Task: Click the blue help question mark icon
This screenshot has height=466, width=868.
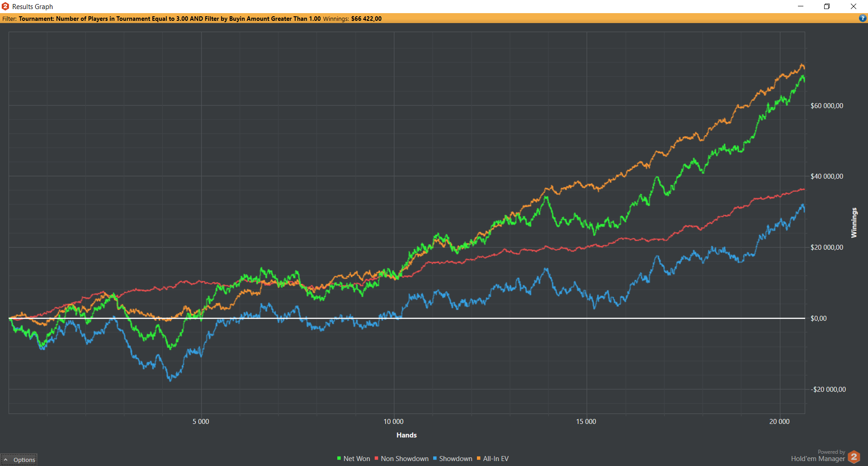Action: click(x=863, y=19)
